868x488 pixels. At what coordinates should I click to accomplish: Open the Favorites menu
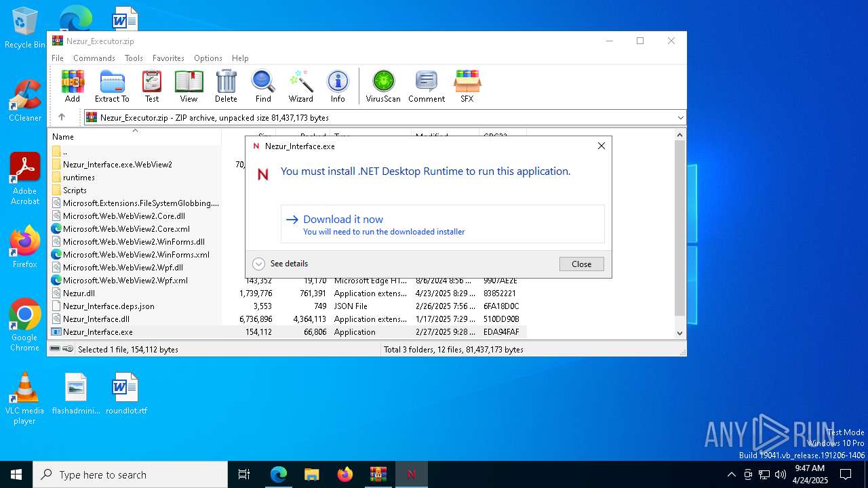click(x=168, y=58)
